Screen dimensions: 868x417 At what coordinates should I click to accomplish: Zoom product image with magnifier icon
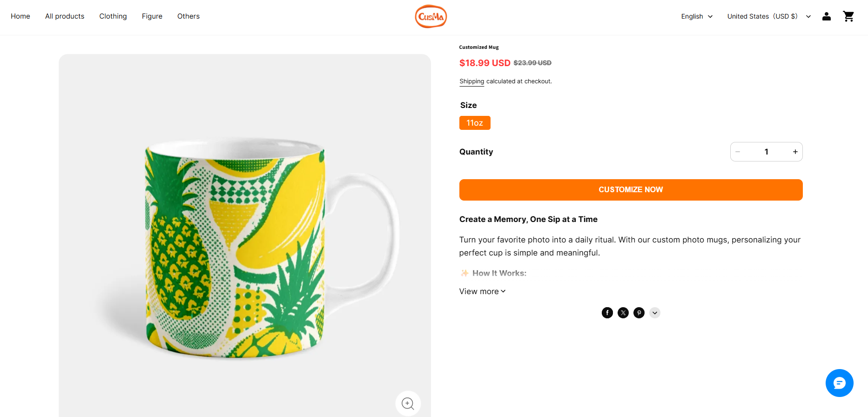pos(408,404)
